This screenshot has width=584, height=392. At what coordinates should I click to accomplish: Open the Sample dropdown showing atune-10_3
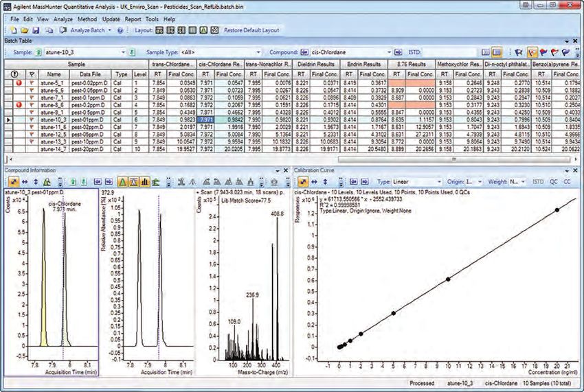[x=123, y=52]
